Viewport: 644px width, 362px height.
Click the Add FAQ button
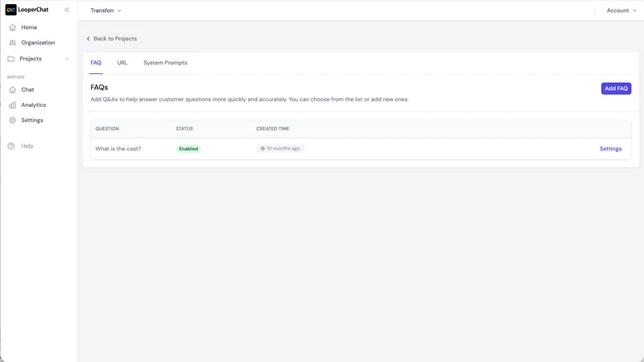coord(616,88)
